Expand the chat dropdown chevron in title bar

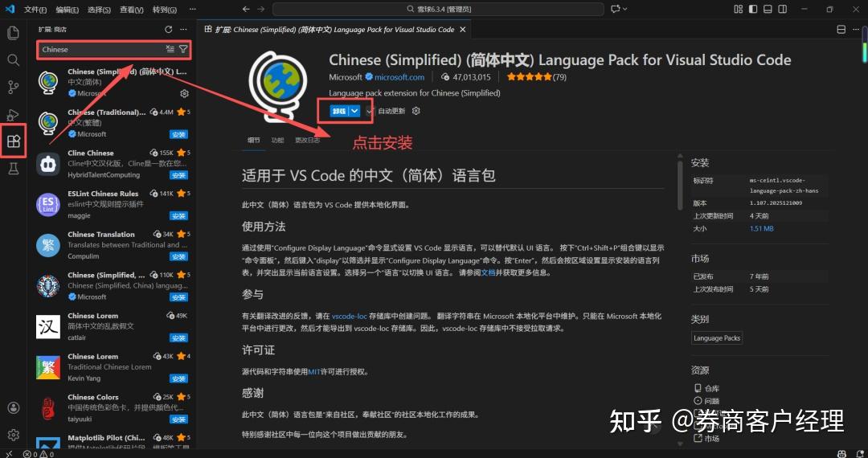click(x=625, y=9)
